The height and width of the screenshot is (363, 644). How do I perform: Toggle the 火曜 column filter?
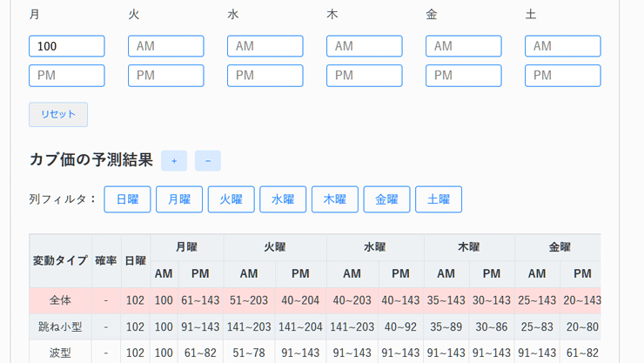point(231,199)
